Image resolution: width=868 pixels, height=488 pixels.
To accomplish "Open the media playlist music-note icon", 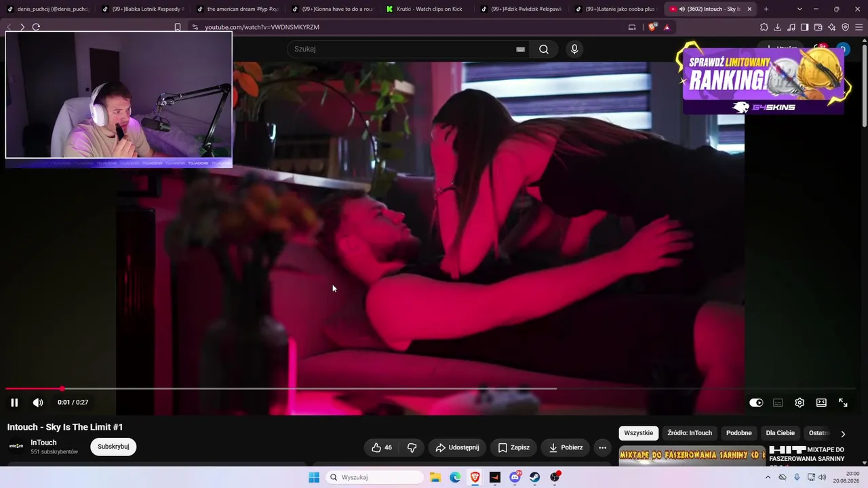I will 791,27.
